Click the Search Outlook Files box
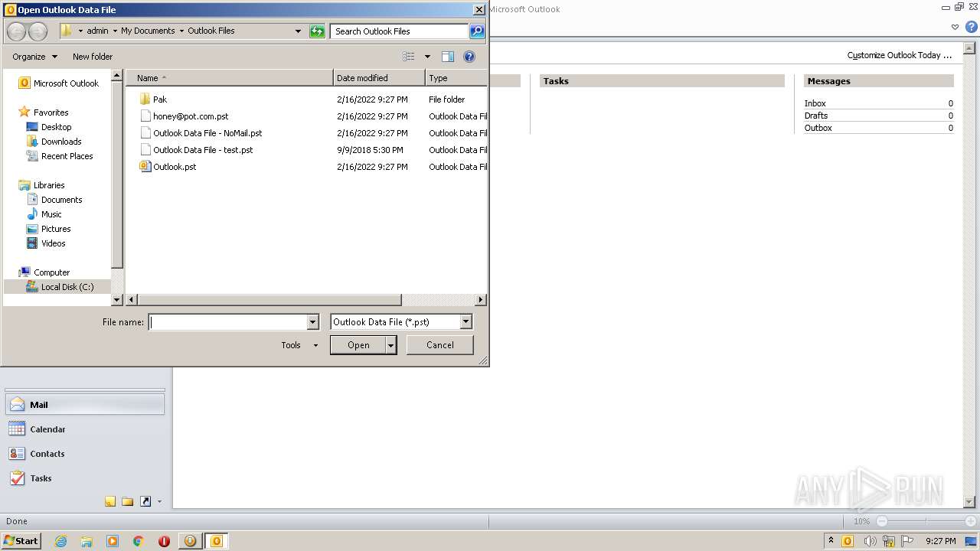The width and height of the screenshot is (980, 551). 399,31
